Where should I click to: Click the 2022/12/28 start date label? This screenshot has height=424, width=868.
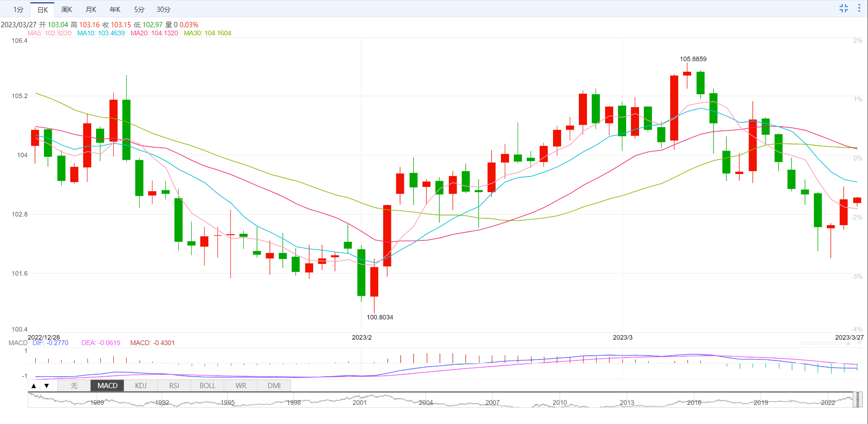coord(43,337)
